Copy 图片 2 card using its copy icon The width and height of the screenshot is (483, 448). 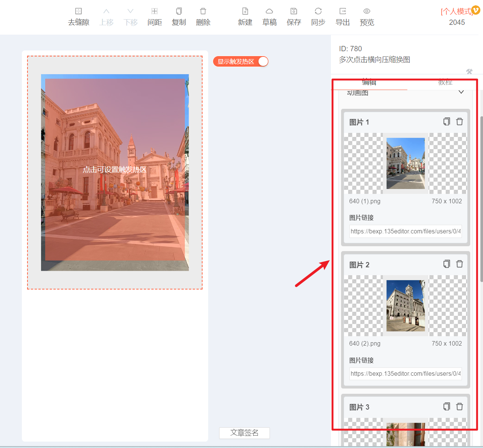446,264
